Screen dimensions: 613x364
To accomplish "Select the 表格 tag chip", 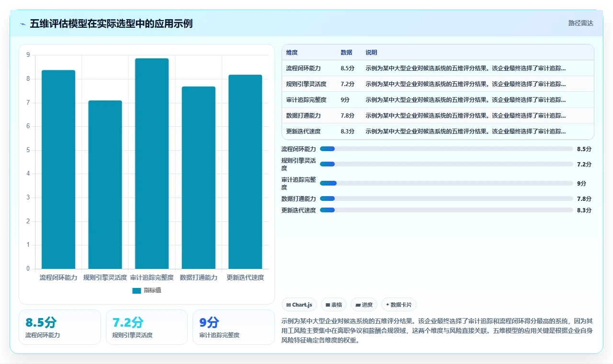I will point(334,305).
